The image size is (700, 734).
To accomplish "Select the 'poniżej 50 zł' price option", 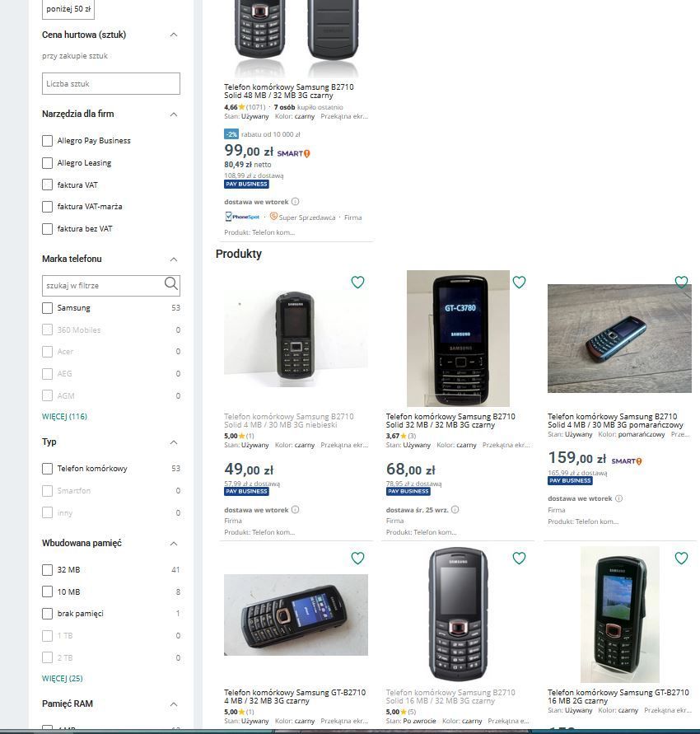I will [x=68, y=9].
